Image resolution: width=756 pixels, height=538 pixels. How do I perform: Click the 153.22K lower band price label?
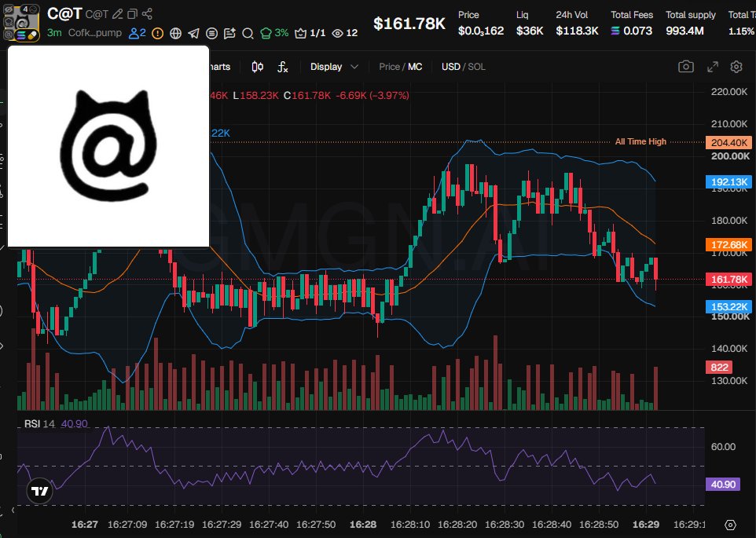coord(729,307)
